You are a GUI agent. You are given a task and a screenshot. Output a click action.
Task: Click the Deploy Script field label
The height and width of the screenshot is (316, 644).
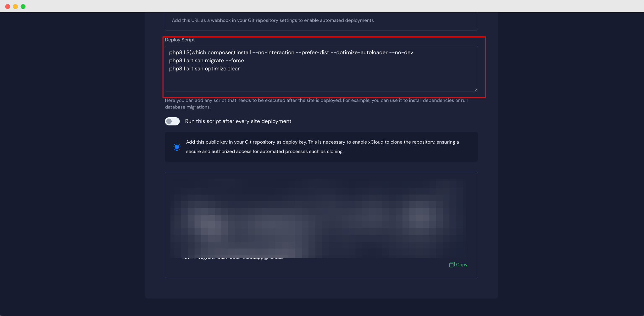click(180, 40)
